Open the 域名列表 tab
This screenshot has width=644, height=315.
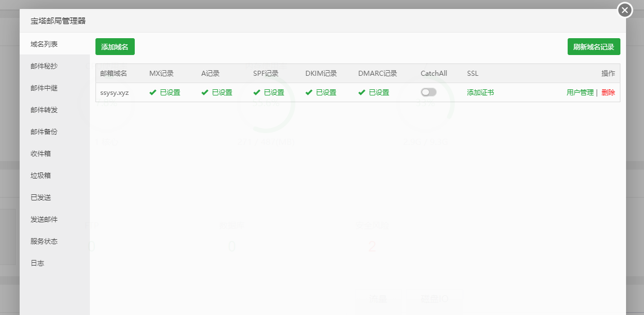pyautogui.click(x=54, y=44)
